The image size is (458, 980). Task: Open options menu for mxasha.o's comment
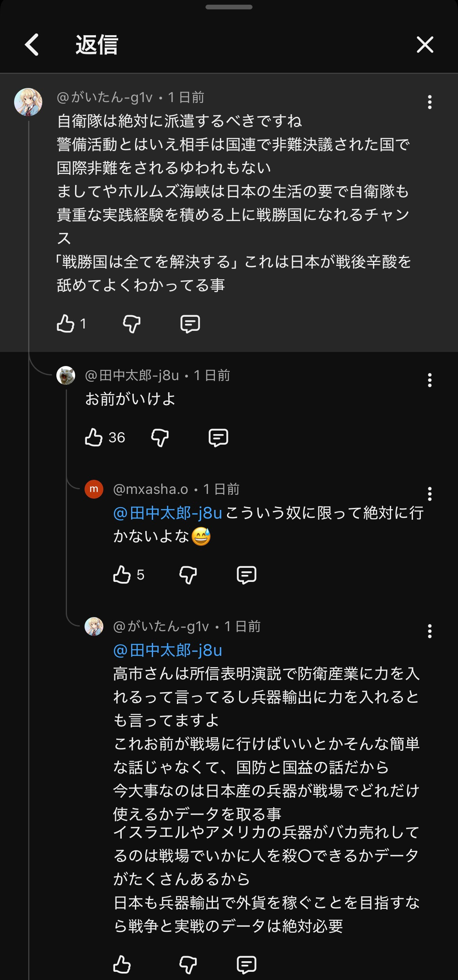[x=429, y=494]
